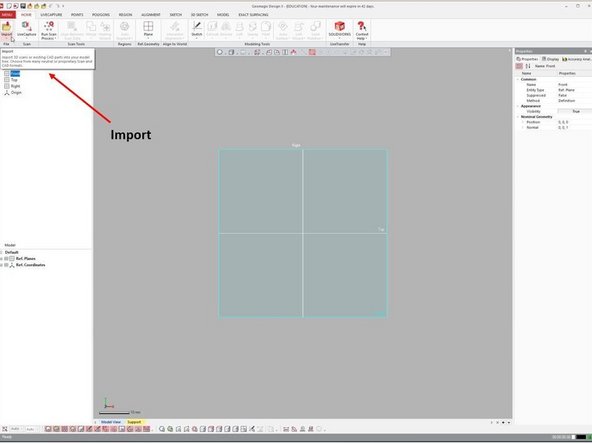Toggle visibility of Ref. Coordinates in Model tree
This screenshot has width=592, height=444.
[6, 265]
